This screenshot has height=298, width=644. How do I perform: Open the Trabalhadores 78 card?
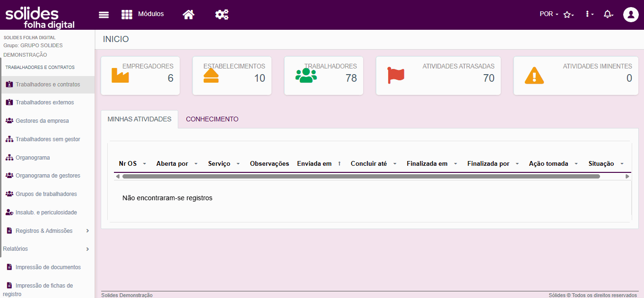324,76
